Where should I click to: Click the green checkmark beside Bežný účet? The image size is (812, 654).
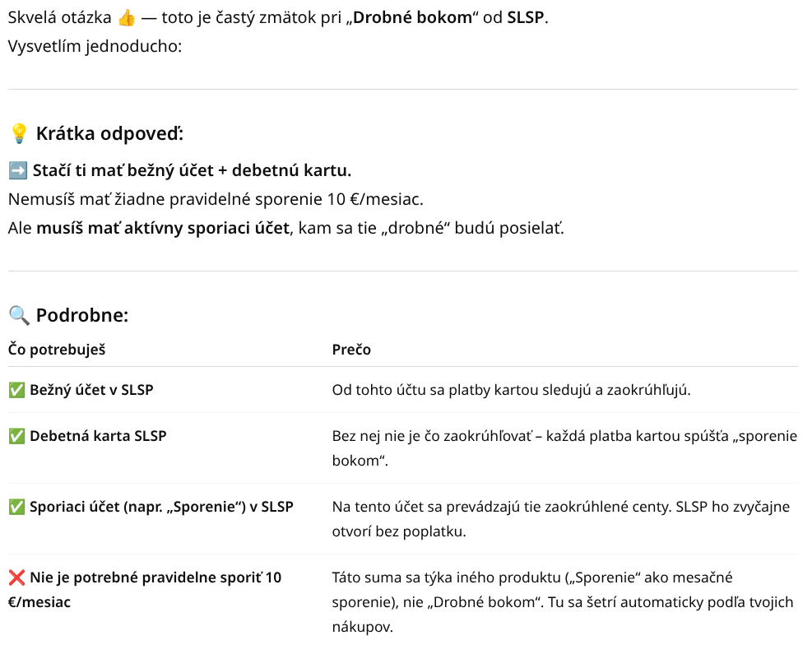pyautogui.click(x=16, y=390)
